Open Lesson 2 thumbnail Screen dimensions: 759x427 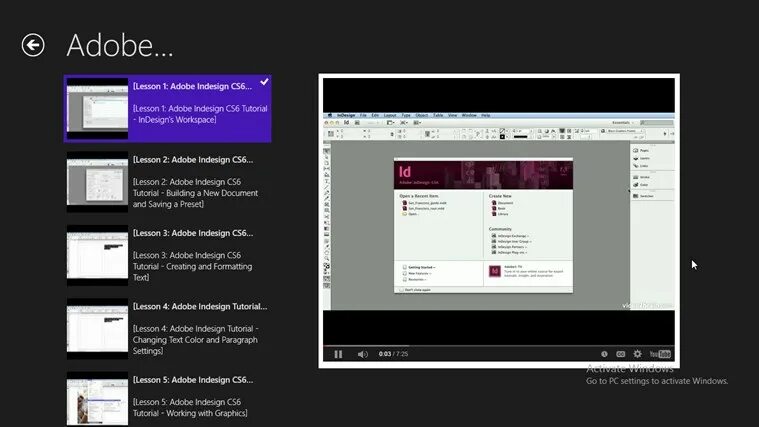click(97, 182)
